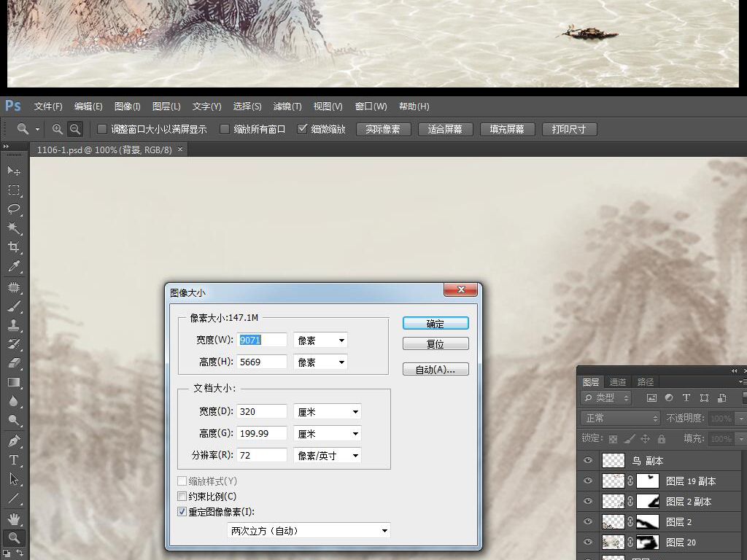Image resolution: width=747 pixels, height=560 pixels.
Task: Select the Eyedropper tool
Action: pos(14,267)
